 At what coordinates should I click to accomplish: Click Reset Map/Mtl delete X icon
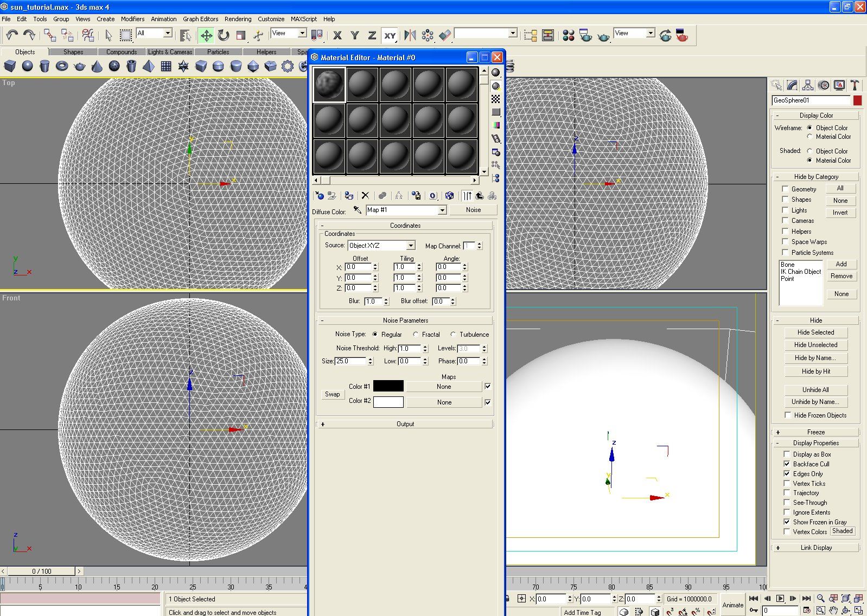tap(365, 196)
